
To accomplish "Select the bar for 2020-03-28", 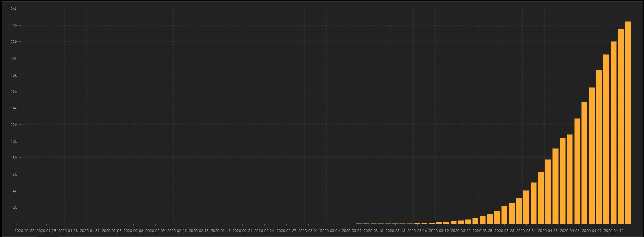I will coord(504,215).
